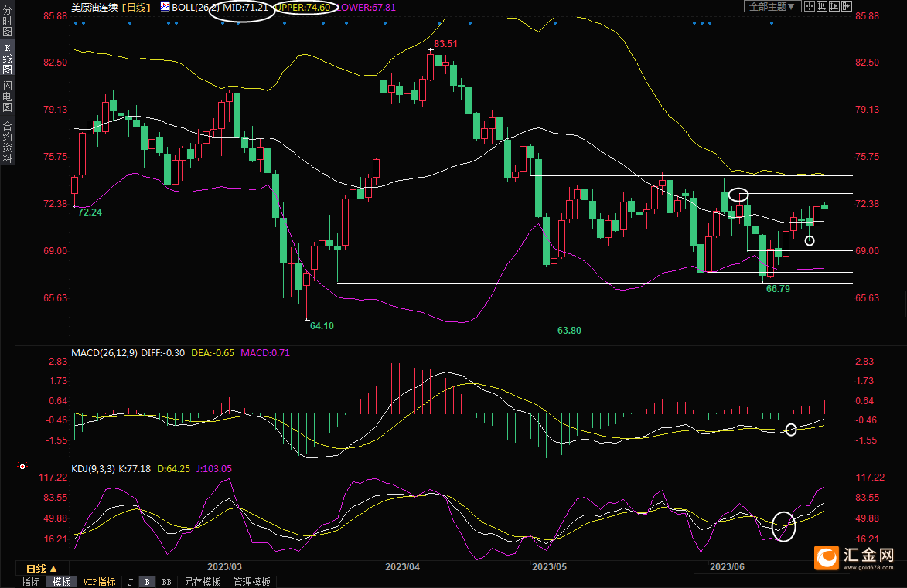
Task: Open the VIP指标 tab
Action: pyautogui.click(x=100, y=582)
